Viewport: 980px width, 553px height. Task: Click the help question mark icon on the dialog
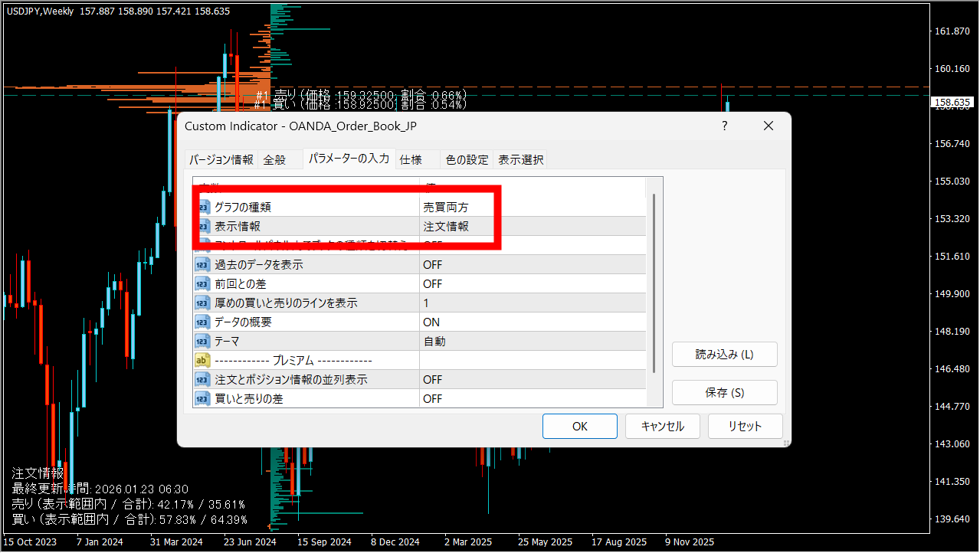coord(724,126)
